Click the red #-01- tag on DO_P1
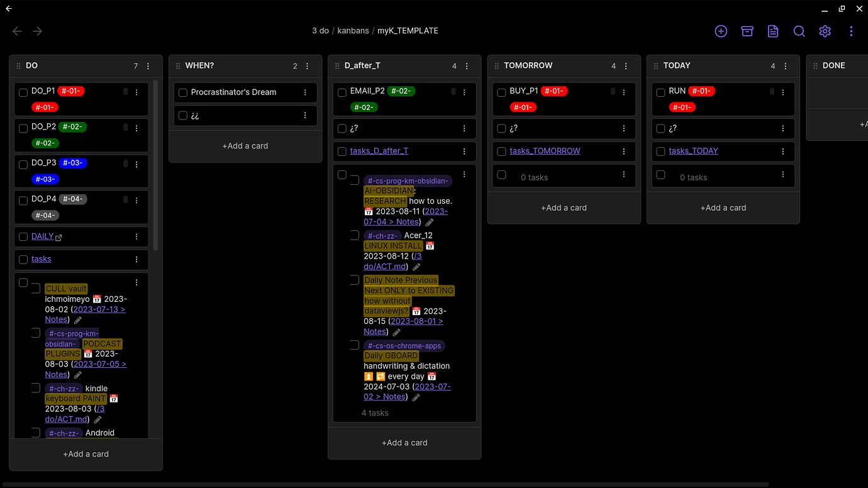The image size is (868, 488). [x=71, y=91]
